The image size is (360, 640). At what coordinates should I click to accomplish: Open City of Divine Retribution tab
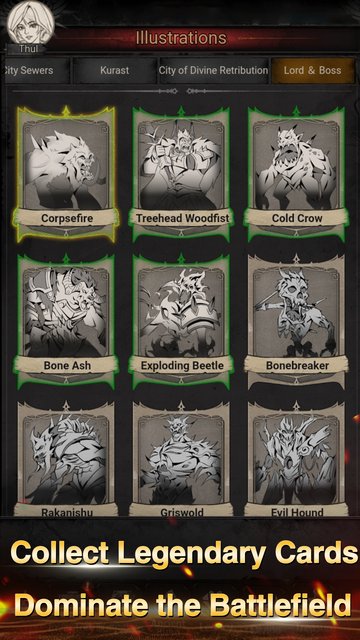pyautogui.click(x=213, y=70)
